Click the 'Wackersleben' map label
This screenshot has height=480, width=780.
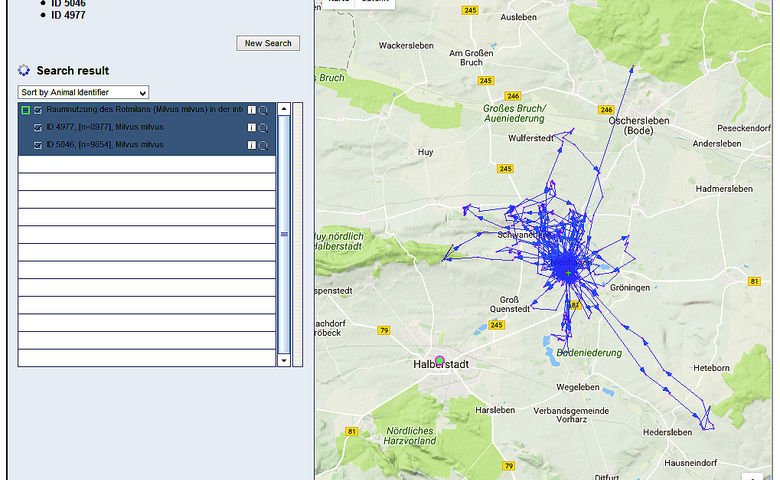(406, 46)
